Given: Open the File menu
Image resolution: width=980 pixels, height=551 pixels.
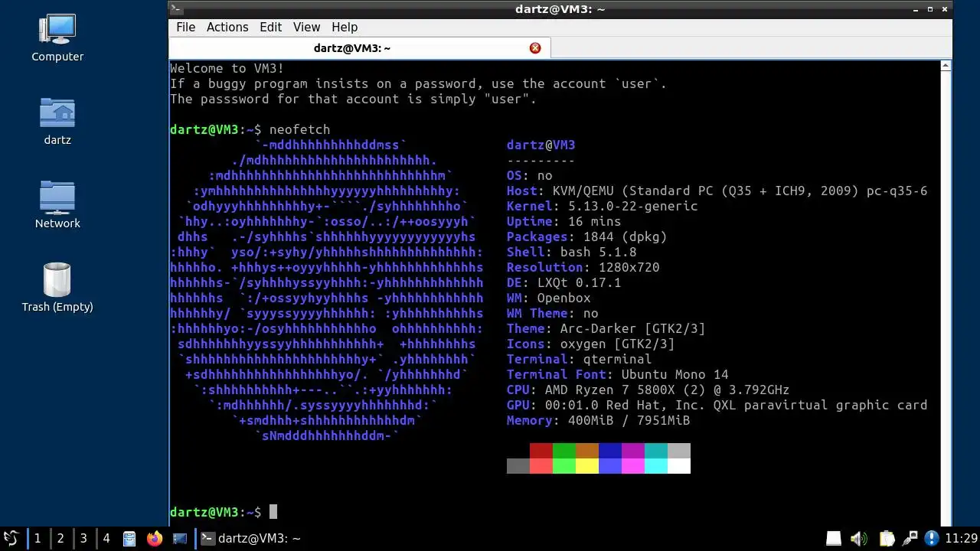Looking at the screenshot, I should pos(186,27).
